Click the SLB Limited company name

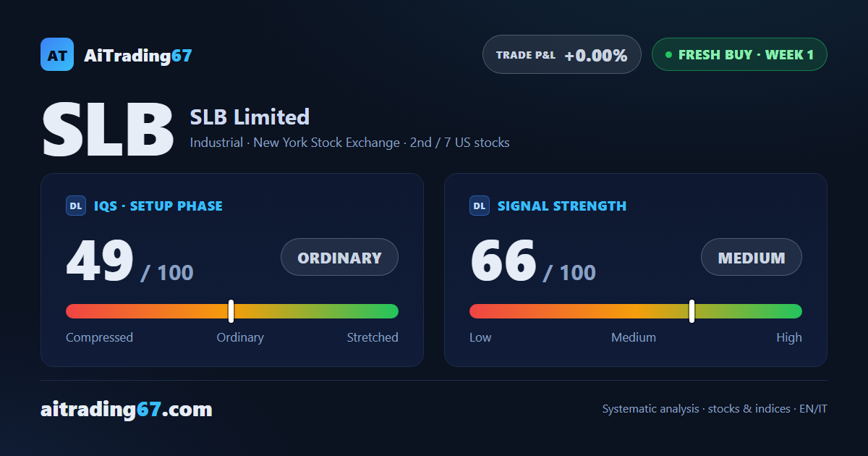250,117
